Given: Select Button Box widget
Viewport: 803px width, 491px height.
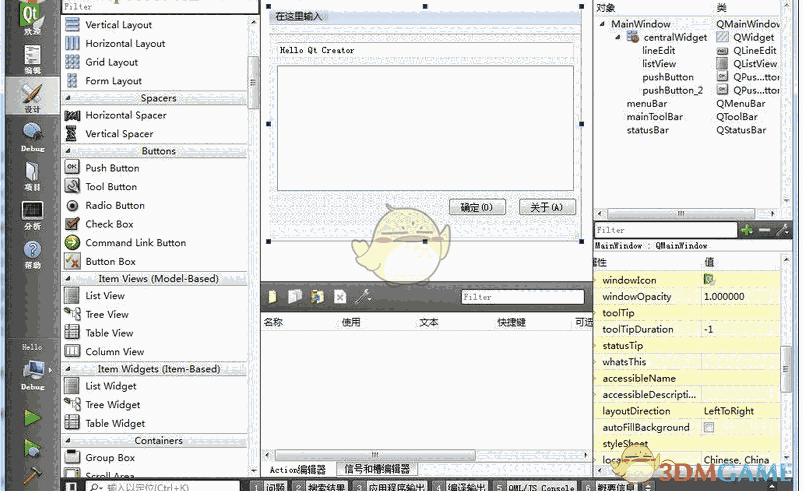Looking at the screenshot, I should 110,262.
